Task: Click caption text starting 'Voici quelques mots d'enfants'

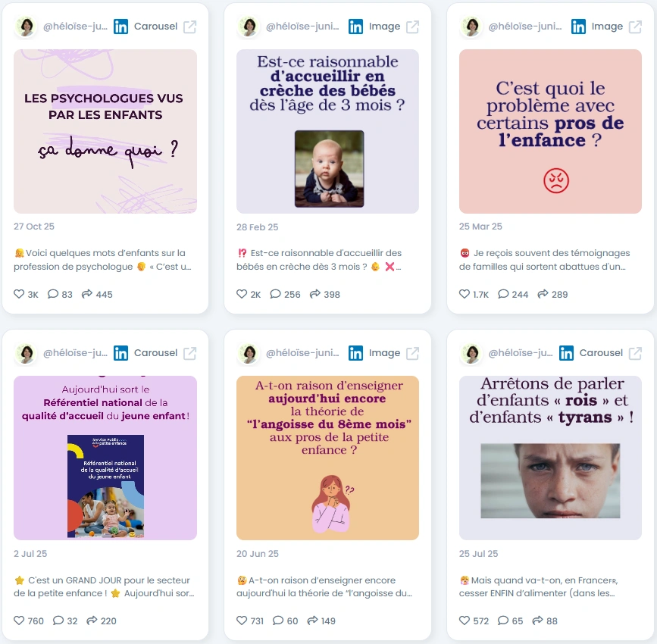Action: pos(102,260)
